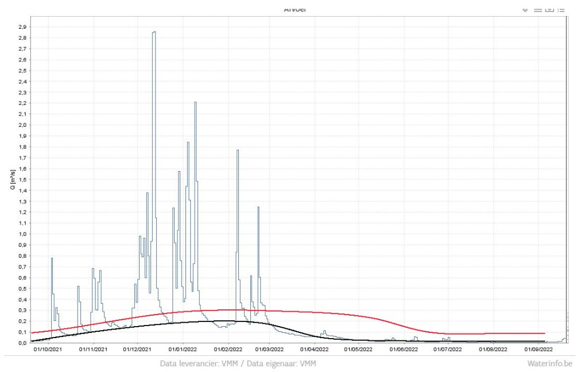Viewport: 588px width, 372px height.
Task: Open the hamburger menu above the chart
Action: [x=538, y=10]
